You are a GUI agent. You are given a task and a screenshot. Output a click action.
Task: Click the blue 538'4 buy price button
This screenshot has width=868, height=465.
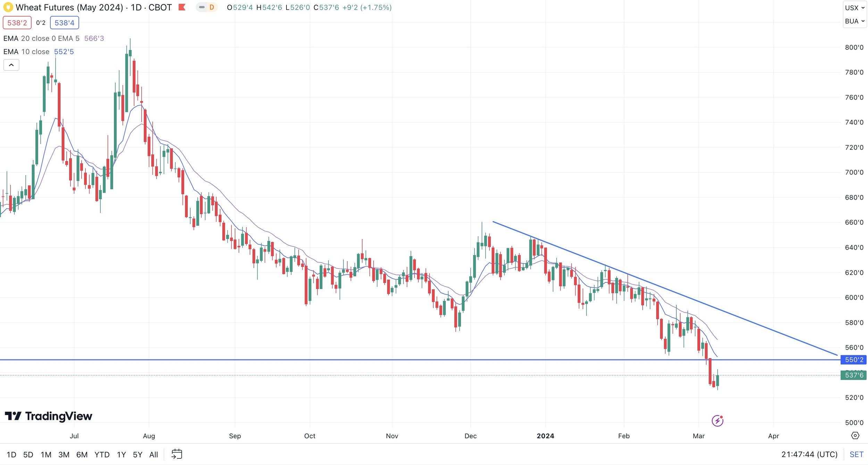(x=64, y=23)
